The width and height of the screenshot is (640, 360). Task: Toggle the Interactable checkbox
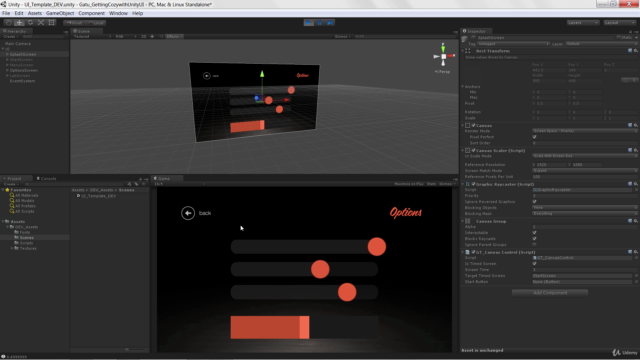(534, 233)
